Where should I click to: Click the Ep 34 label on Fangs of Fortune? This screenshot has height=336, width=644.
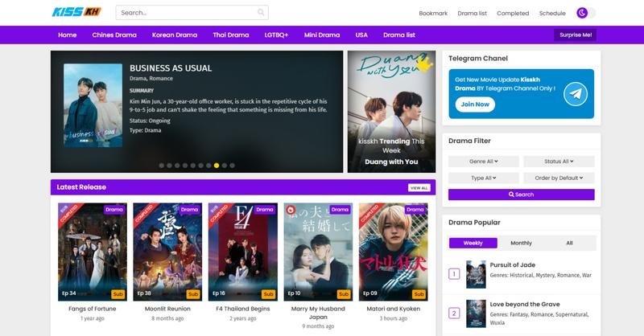pyautogui.click(x=69, y=293)
